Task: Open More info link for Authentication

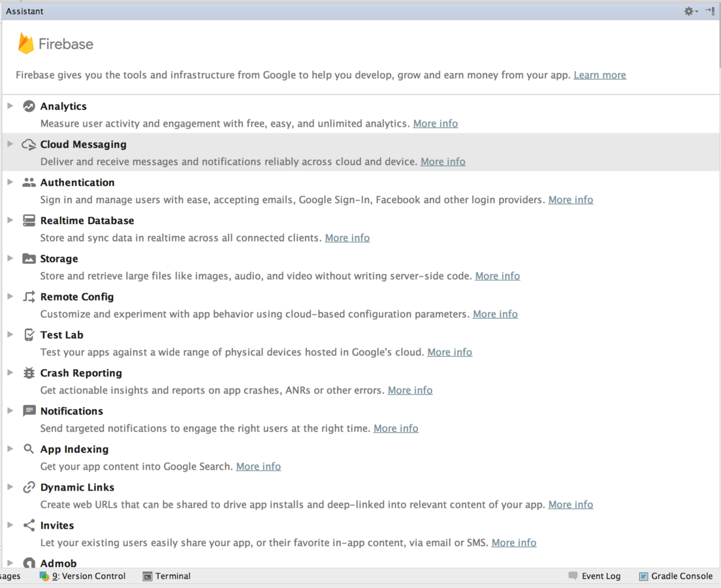Action: 571,200
